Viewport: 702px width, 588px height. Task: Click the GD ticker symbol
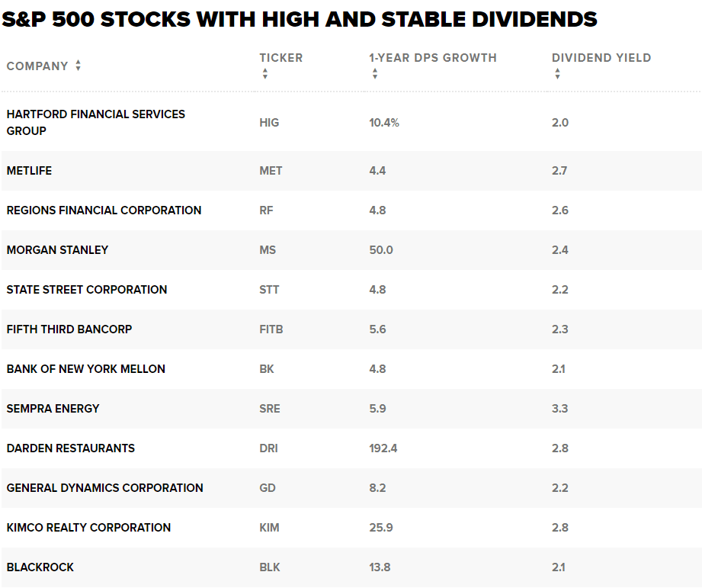[268, 488]
